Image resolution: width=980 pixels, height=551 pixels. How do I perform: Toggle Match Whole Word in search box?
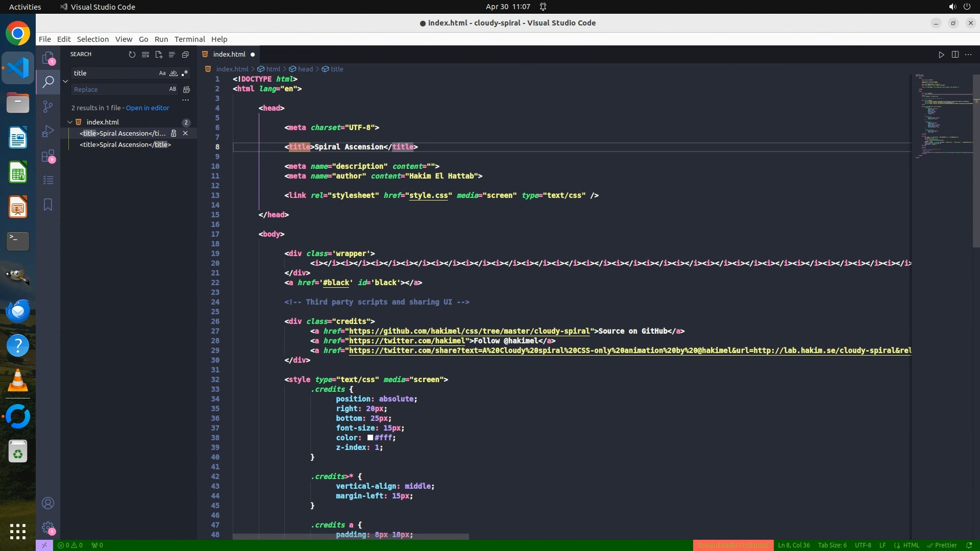click(174, 73)
